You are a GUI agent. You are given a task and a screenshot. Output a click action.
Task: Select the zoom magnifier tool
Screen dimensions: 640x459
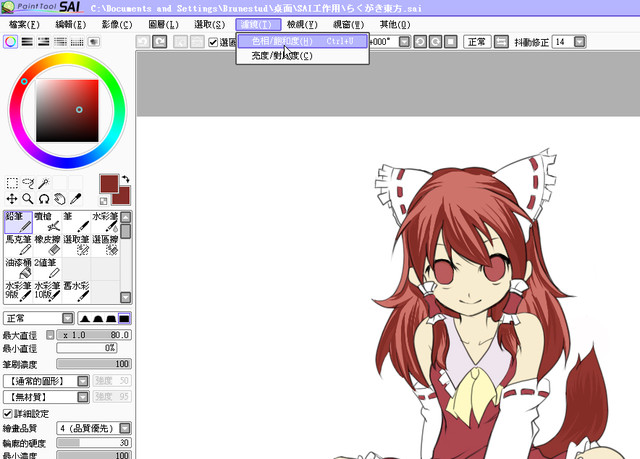pos(28,199)
